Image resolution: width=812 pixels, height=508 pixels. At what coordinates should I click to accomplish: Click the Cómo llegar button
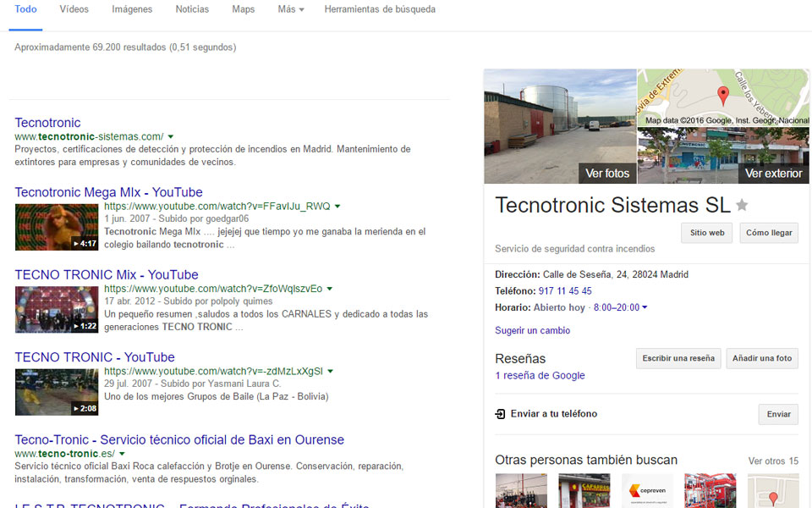tap(768, 232)
